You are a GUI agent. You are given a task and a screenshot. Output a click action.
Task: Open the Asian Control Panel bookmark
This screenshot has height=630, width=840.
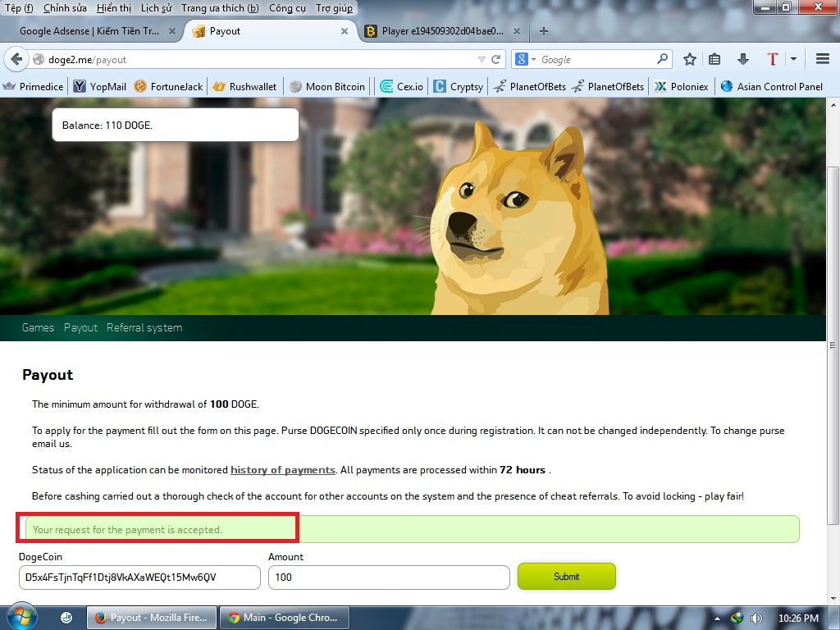771,87
